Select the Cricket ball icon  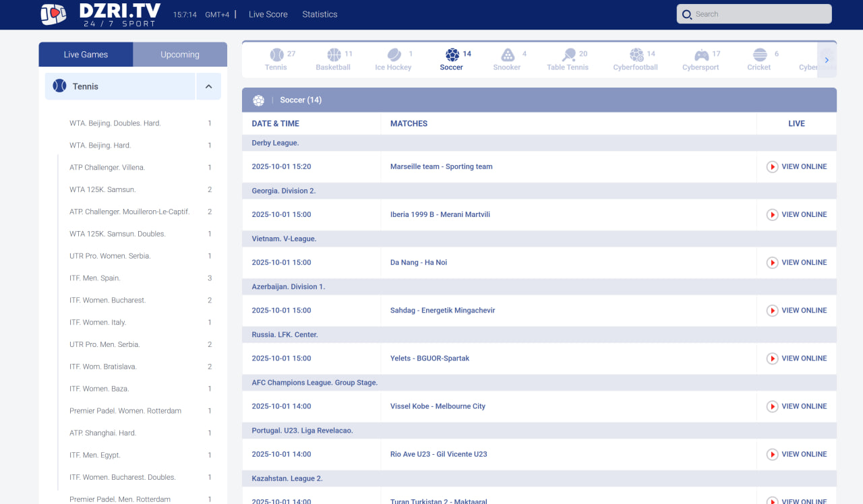[x=759, y=55]
